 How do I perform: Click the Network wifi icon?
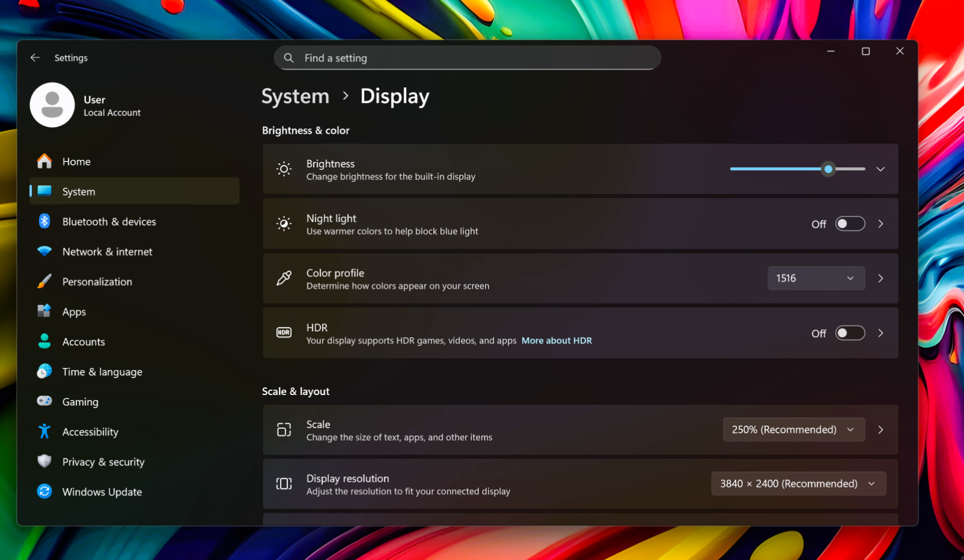click(x=45, y=251)
